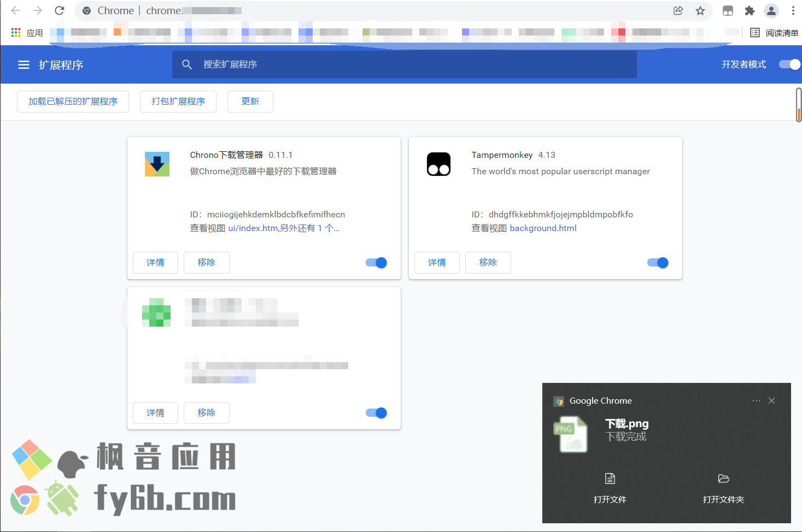This screenshot has width=802, height=532.
Task: Open the Chrome profile avatar
Action: (x=771, y=10)
